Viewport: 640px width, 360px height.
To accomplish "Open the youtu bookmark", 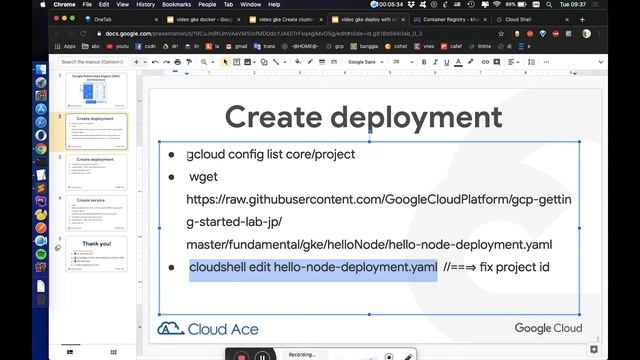I will 118,47.
